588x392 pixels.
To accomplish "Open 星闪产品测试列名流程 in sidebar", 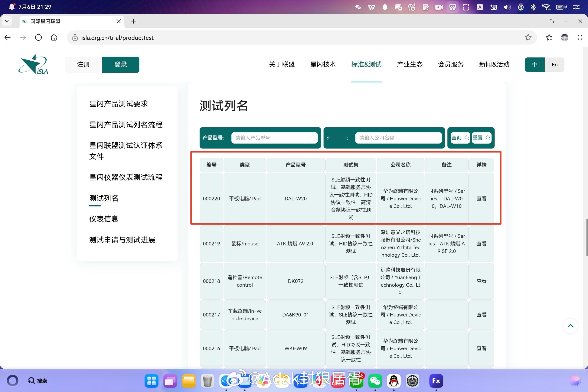I will pyautogui.click(x=126, y=125).
